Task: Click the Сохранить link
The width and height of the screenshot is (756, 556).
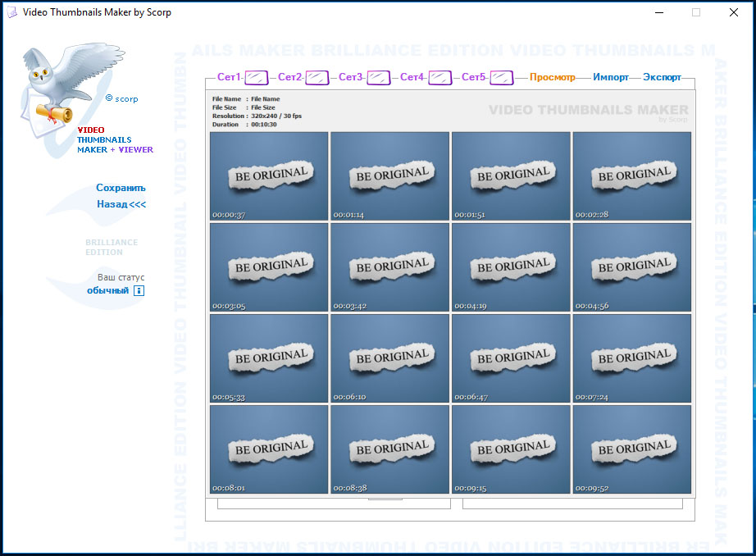Action: (121, 188)
